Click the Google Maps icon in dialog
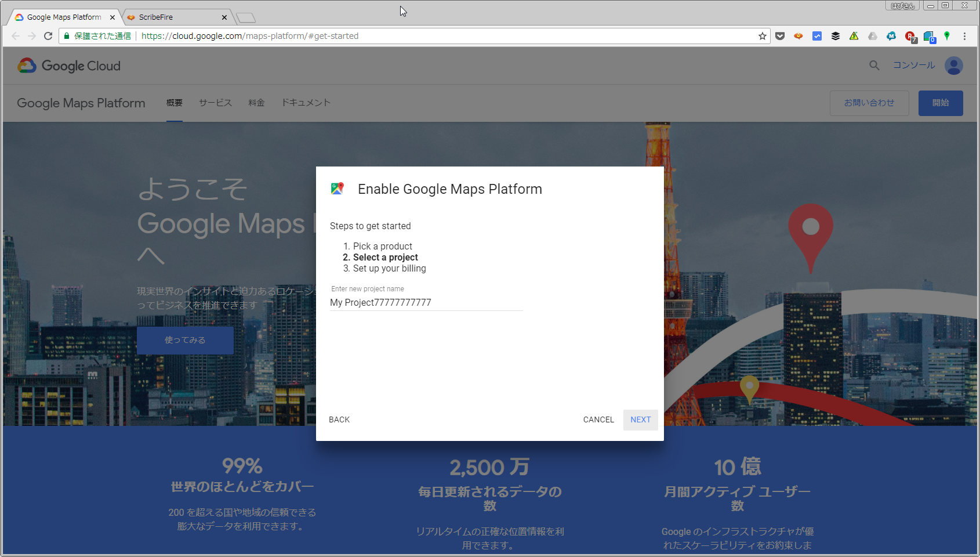Image resolution: width=980 pixels, height=557 pixels. [337, 189]
